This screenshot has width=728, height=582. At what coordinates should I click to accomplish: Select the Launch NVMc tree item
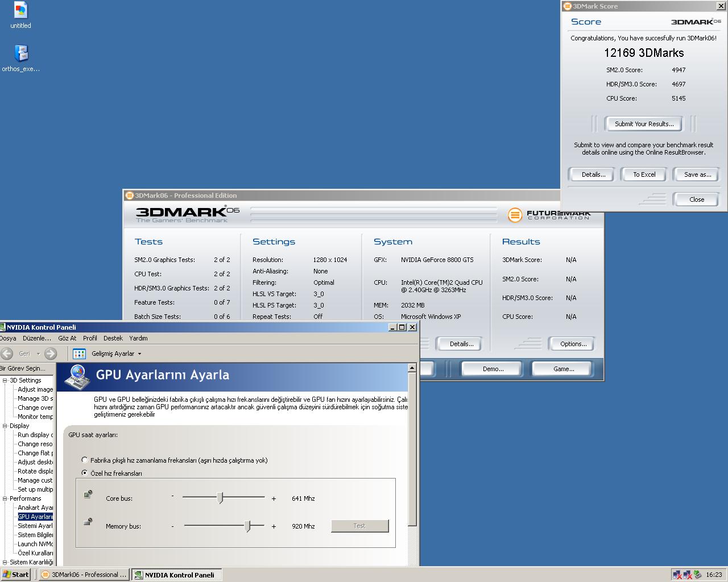pos(35,544)
